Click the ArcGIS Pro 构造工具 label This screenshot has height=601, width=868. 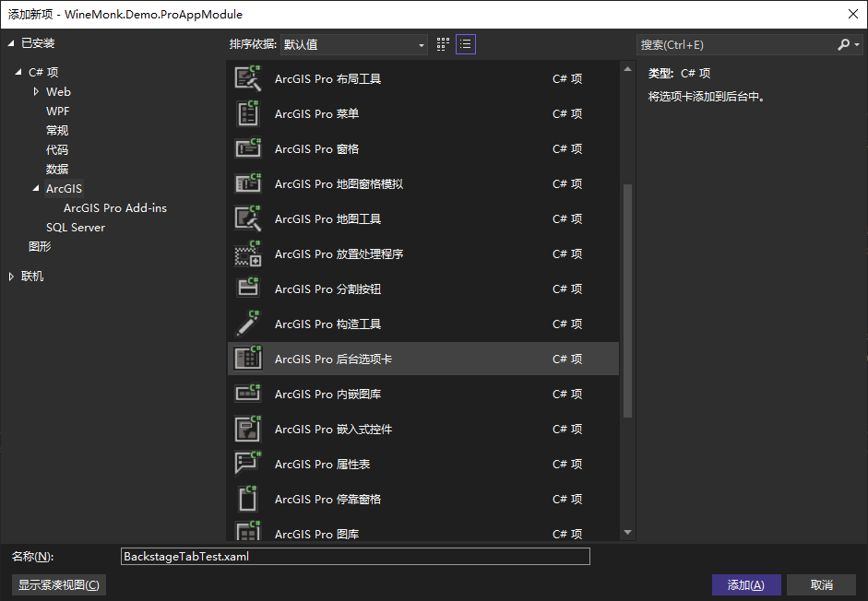327,324
